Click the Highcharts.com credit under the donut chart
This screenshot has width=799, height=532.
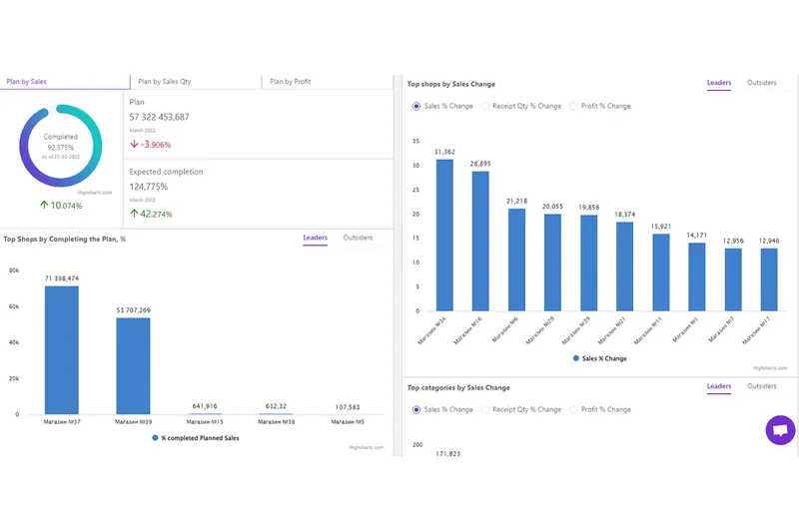click(94, 193)
